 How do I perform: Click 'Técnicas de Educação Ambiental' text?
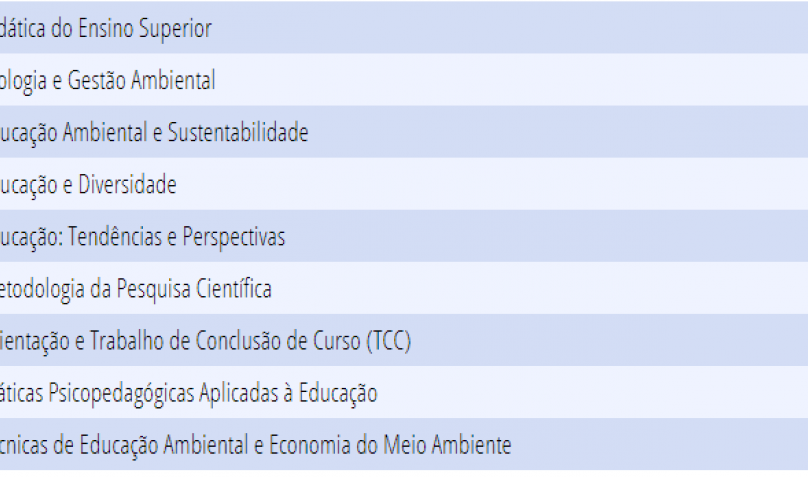coord(124,445)
